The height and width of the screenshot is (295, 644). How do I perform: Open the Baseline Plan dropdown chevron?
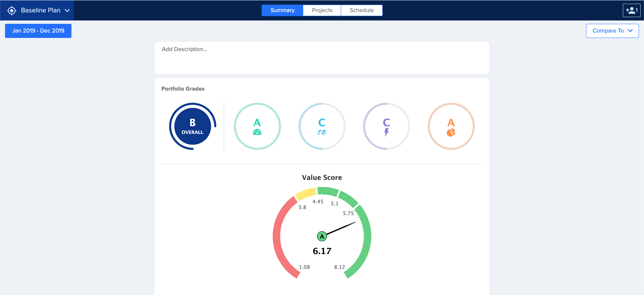click(67, 10)
